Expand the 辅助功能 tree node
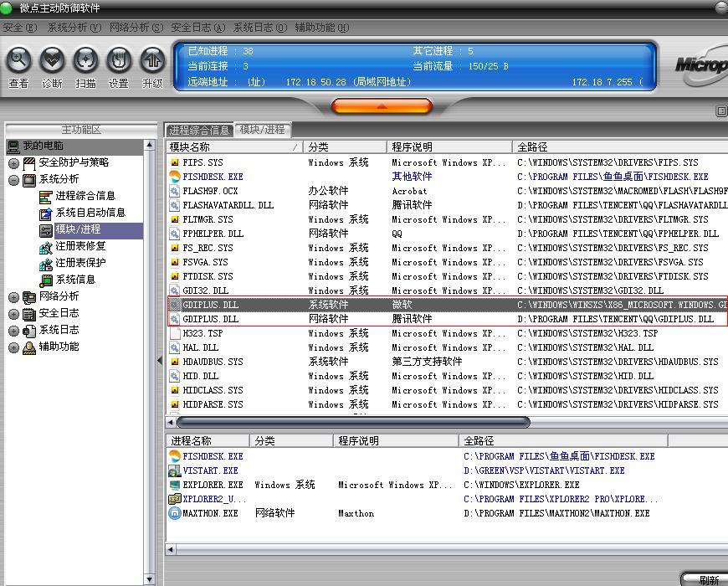 point(14,347)
